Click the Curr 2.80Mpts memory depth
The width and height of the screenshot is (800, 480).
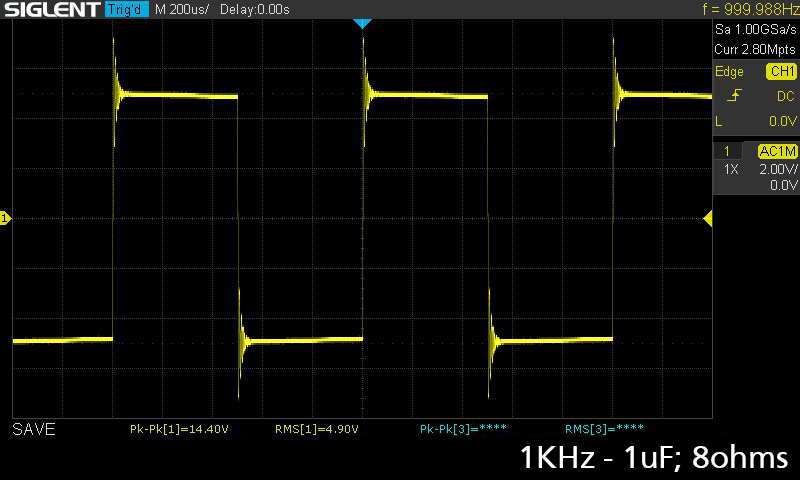755,49
